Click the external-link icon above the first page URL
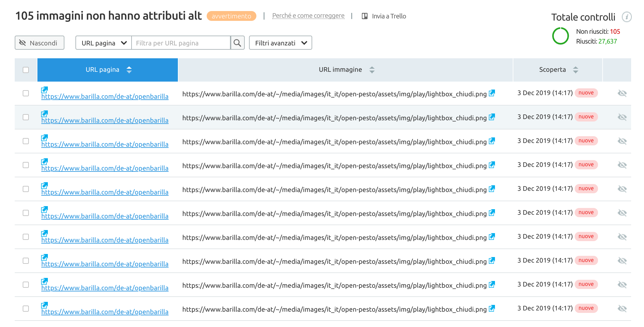Screen dimensions: 644x327 point(44,90)
